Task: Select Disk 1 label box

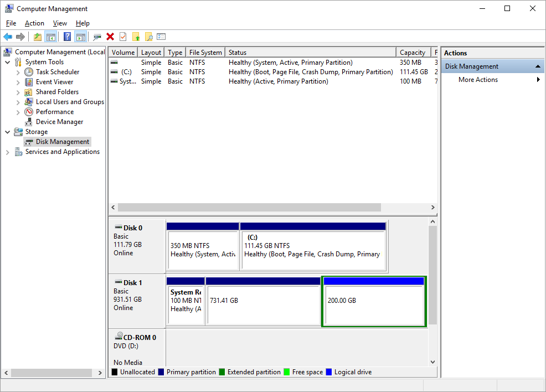Action: [x=137, y=301]
